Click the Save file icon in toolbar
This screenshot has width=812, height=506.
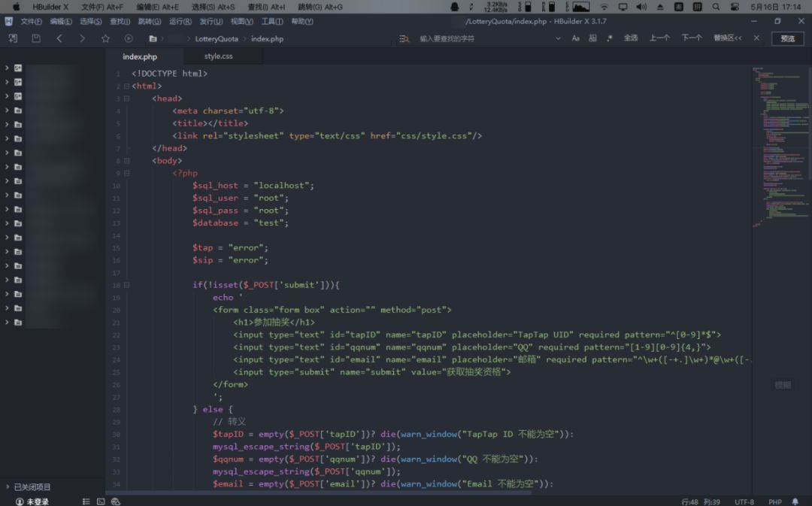(36, 38)
